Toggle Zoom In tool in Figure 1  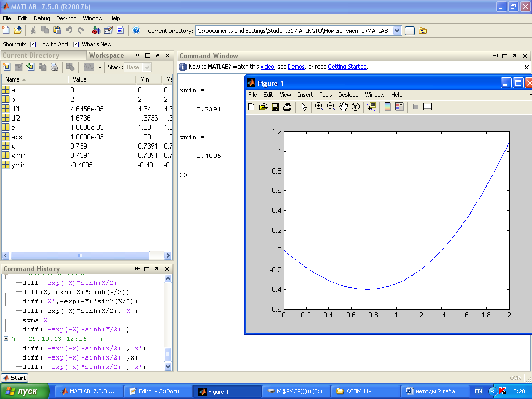click(319, 107)
